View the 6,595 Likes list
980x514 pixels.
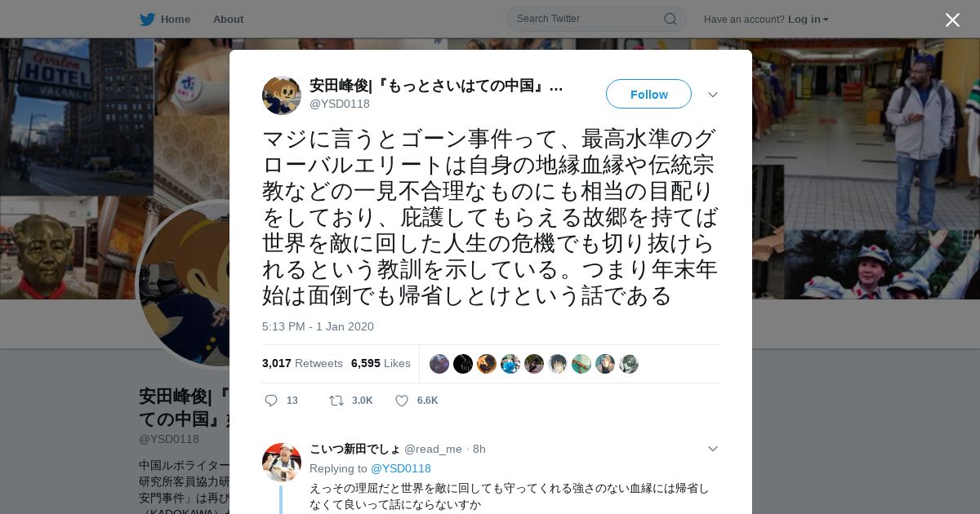pos(381,363)
